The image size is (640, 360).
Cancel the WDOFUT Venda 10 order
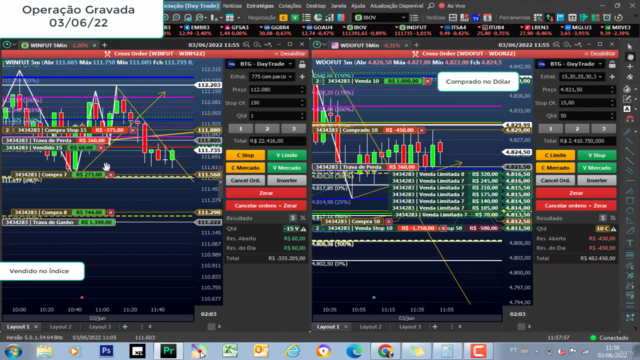pos(427,81)
